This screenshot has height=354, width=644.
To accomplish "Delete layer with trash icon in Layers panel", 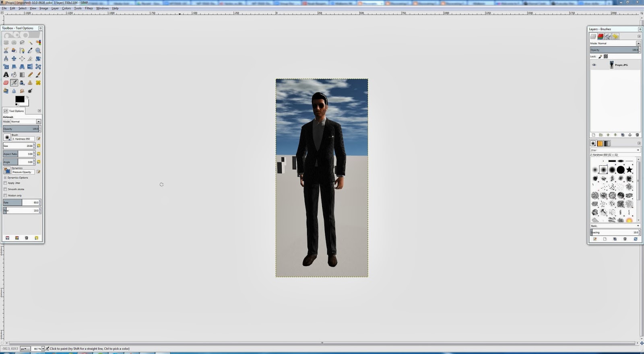I will click(x=637, y=135).
